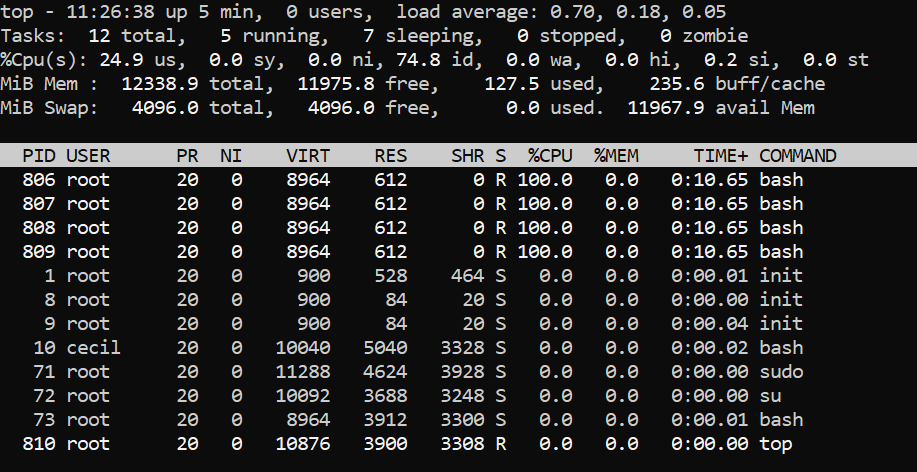The image size is (917, 472).
Task: Click PID 8 init process
Action: (x=458, y=299)
